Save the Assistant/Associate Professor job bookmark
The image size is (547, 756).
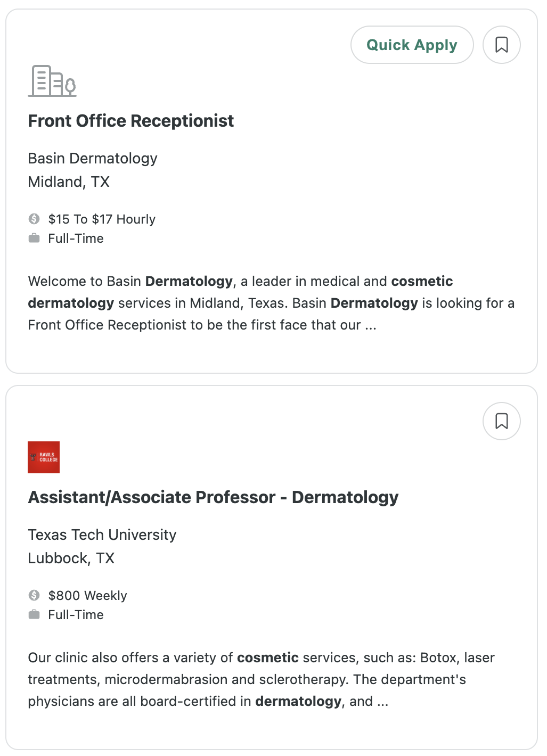tap(501, 421)
